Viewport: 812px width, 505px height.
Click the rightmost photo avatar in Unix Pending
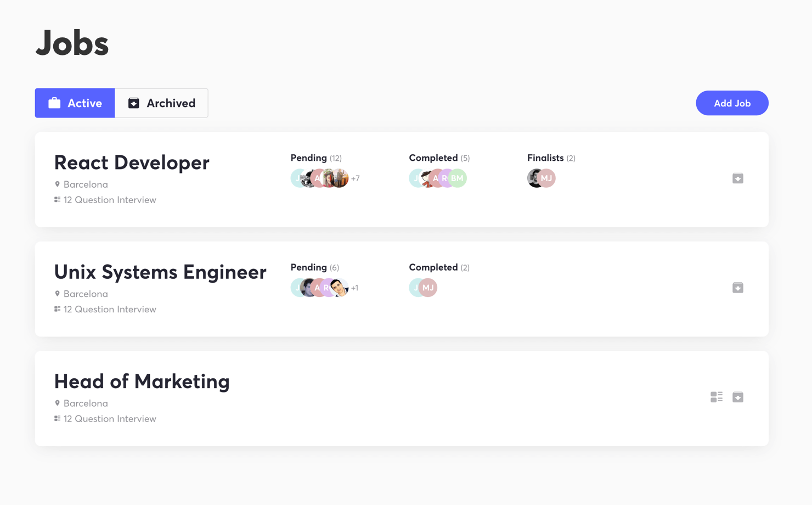[x=340, y=288]
